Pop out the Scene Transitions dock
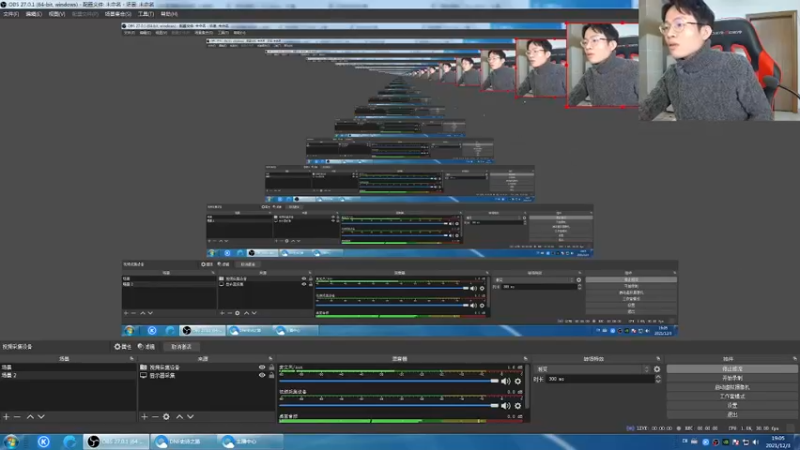Image resolution: width=800 pixels, height=450 pixels. [x=658, y=359]
